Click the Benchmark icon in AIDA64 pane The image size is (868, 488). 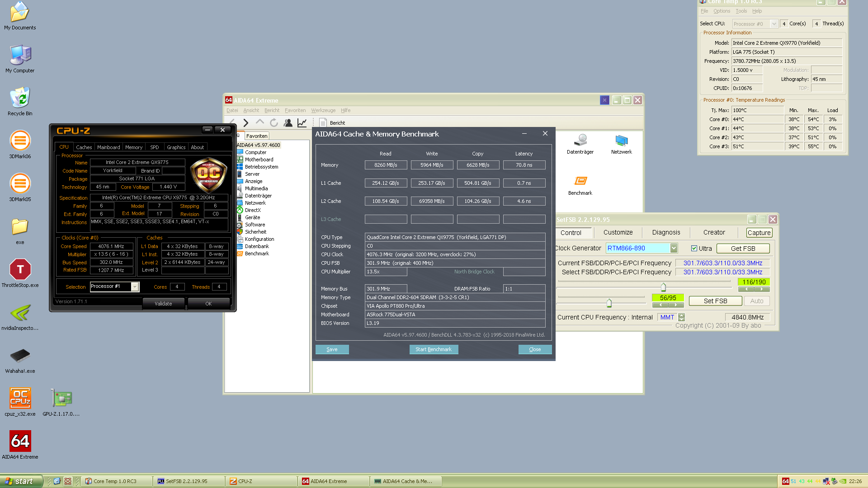[580, 182]
